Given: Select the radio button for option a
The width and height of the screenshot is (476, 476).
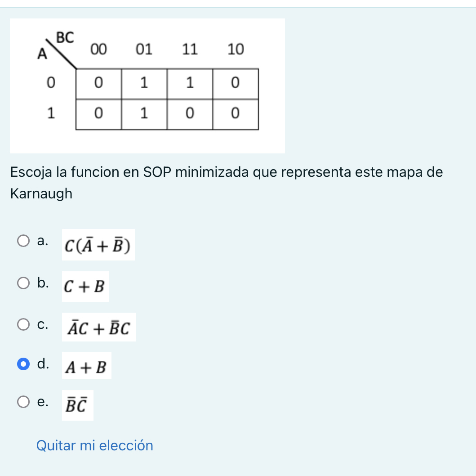Looking at the screenshot, I should click(x=23, y=240).
